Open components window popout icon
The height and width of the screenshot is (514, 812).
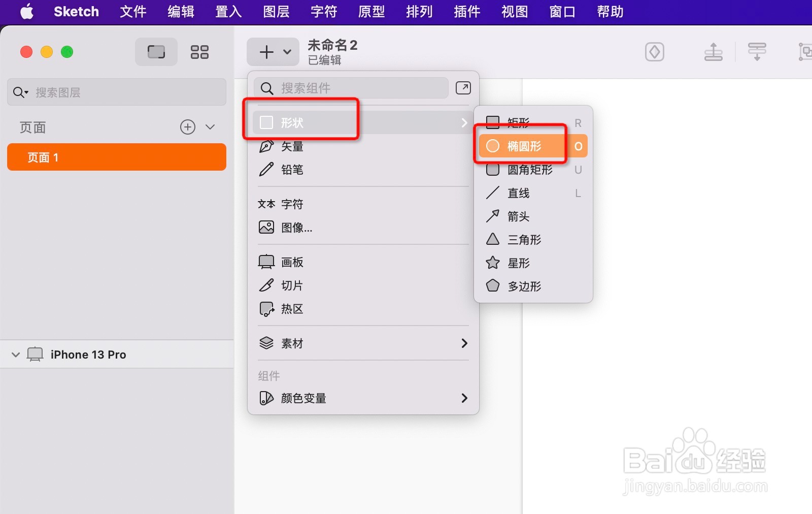(463, 88)
